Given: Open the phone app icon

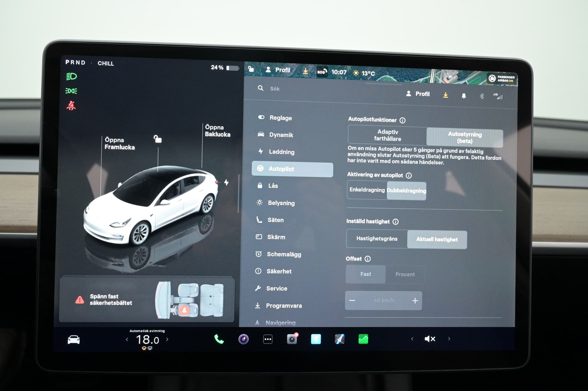Looking at the screenshot, I should point(219,339).
